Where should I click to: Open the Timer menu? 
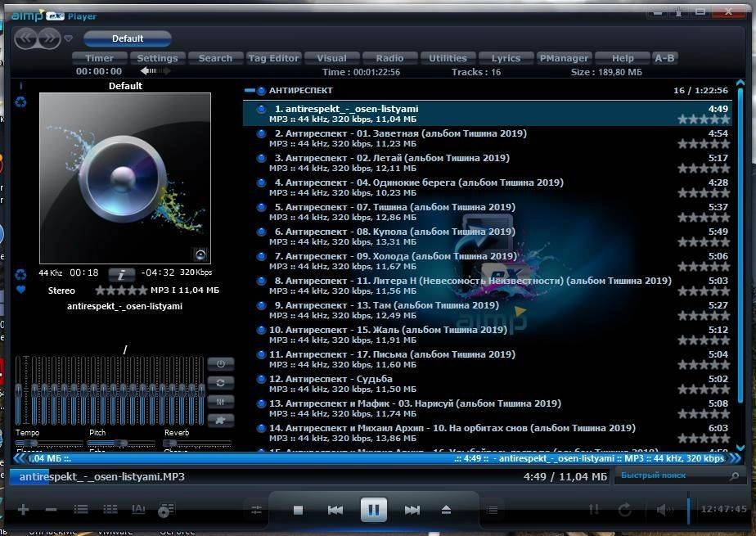pos(99,58)
